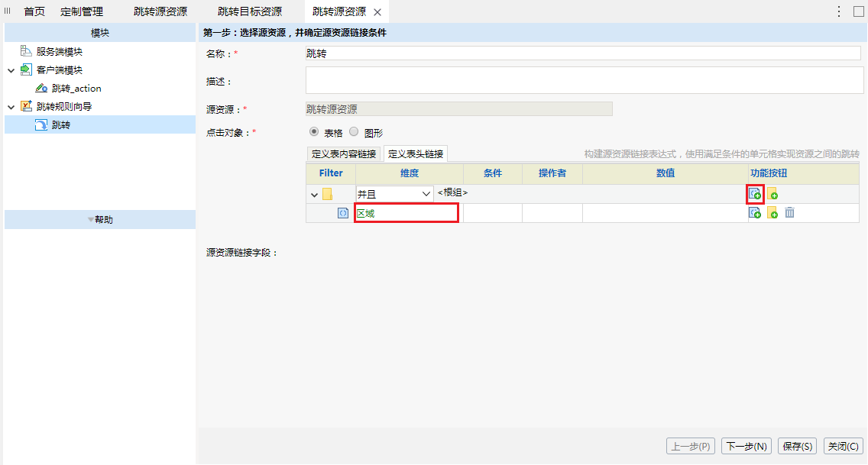Click 保存(S) button
The image size is (868, 465).
797,446
